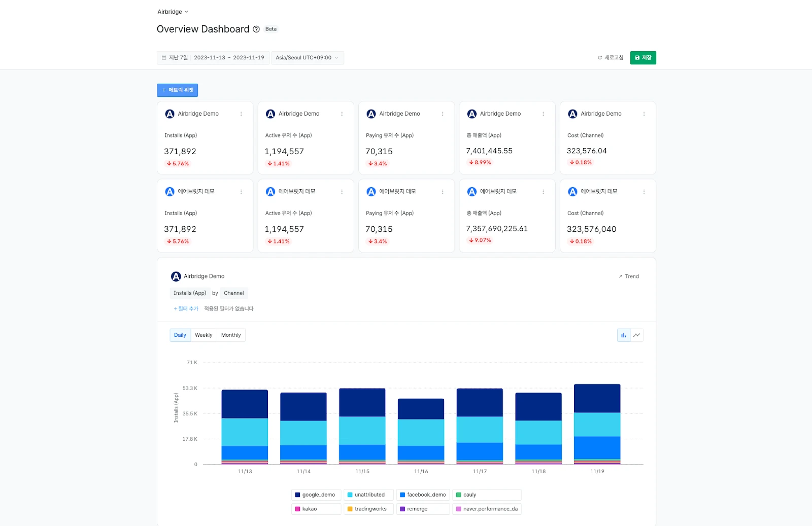Click the + 메트릭 위젯 button

click(177, 90)
